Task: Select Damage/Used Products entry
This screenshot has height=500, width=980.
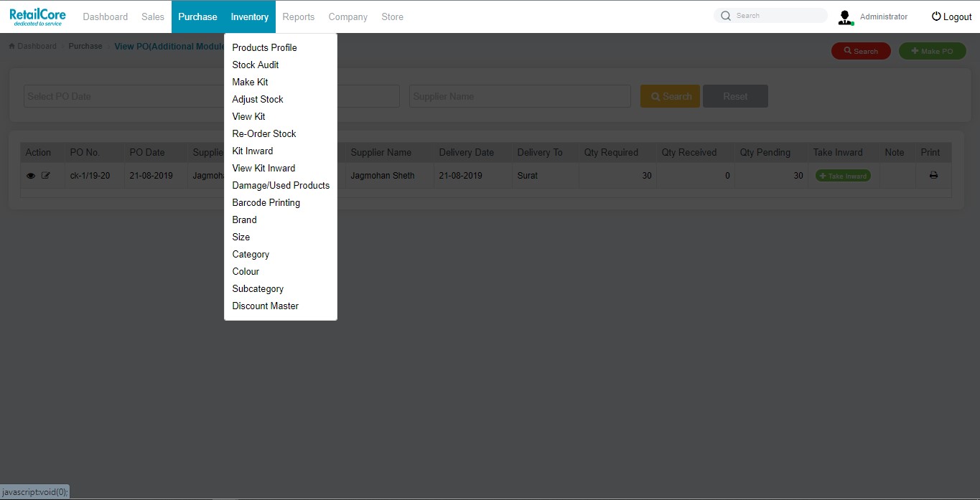Action: (x=281, y=185)
